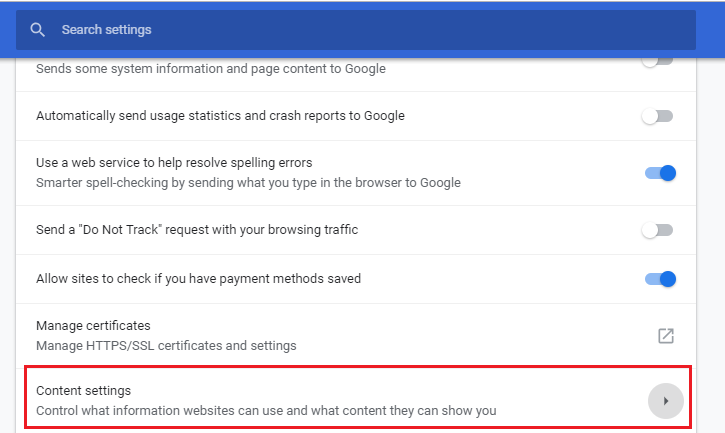Image resolution: width=725 pixels, height=433 pixels.
Task: Turn on the Do Not Track switch
Action: 657,230
